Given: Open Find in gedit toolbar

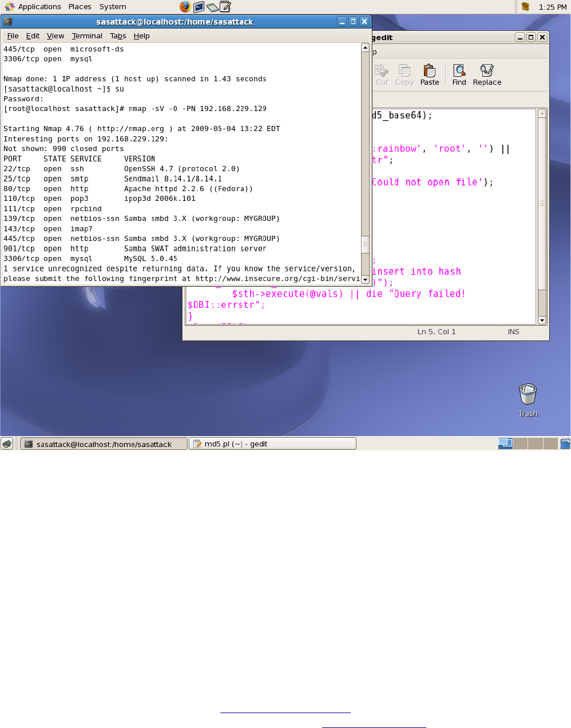Looking at the screenshot, I should click(459, 75).
